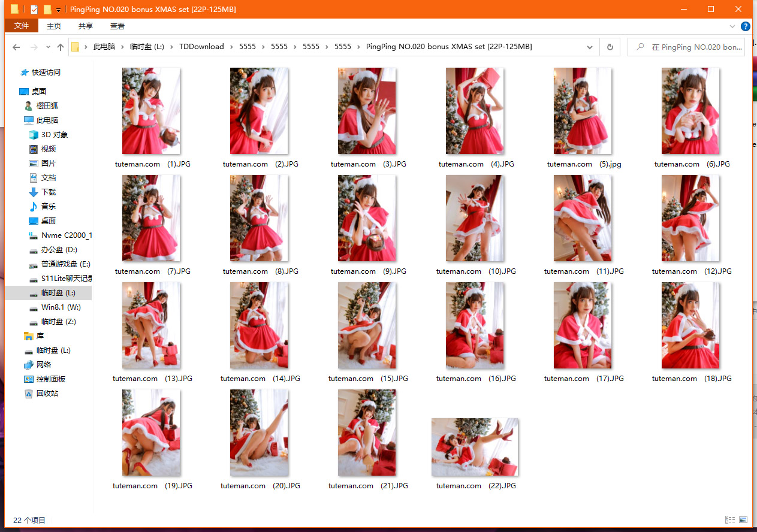
Task: Switch to details view icon
Action: (730, 520)
